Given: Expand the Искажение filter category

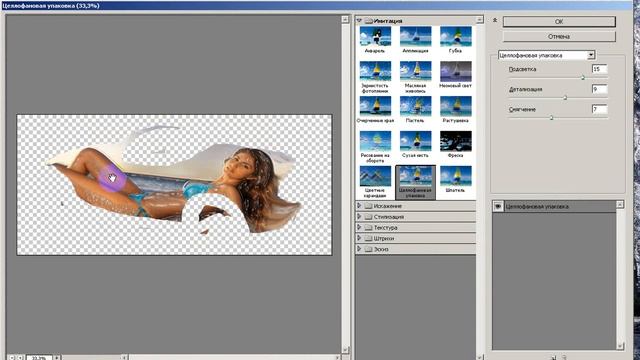Looking at the screenshot, I should (x=359, y=206).
